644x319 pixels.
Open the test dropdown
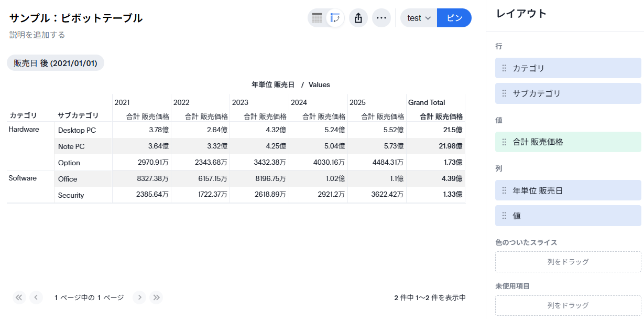tap(419, 18)
